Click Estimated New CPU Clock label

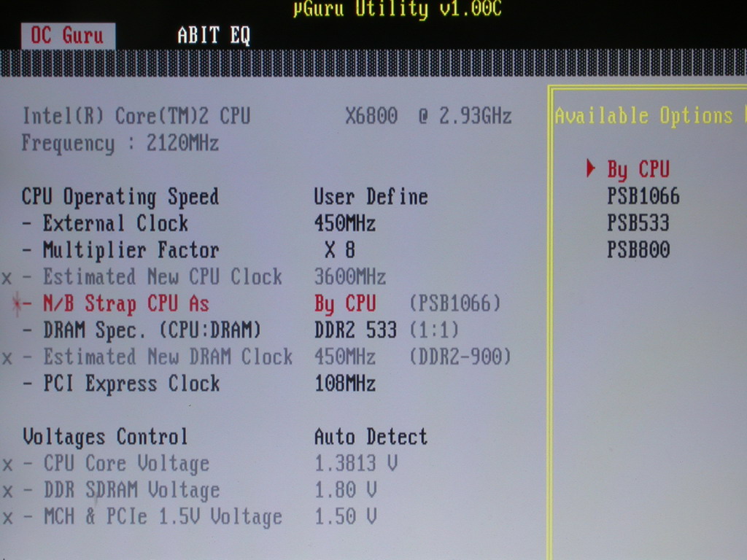click(163, 276)
